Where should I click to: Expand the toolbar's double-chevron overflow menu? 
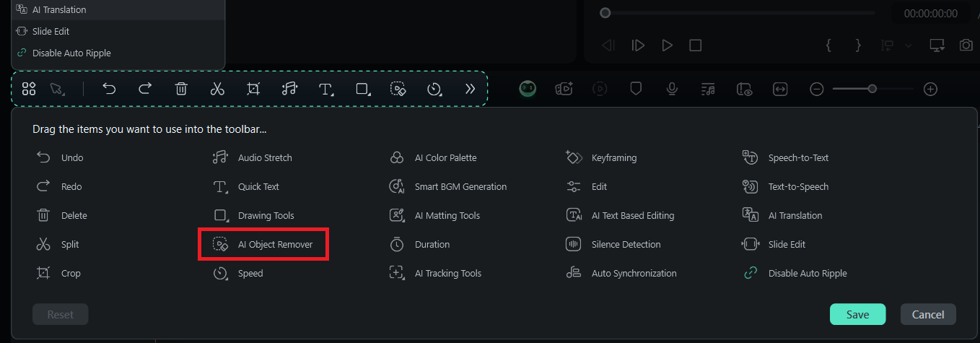[470, 89]
